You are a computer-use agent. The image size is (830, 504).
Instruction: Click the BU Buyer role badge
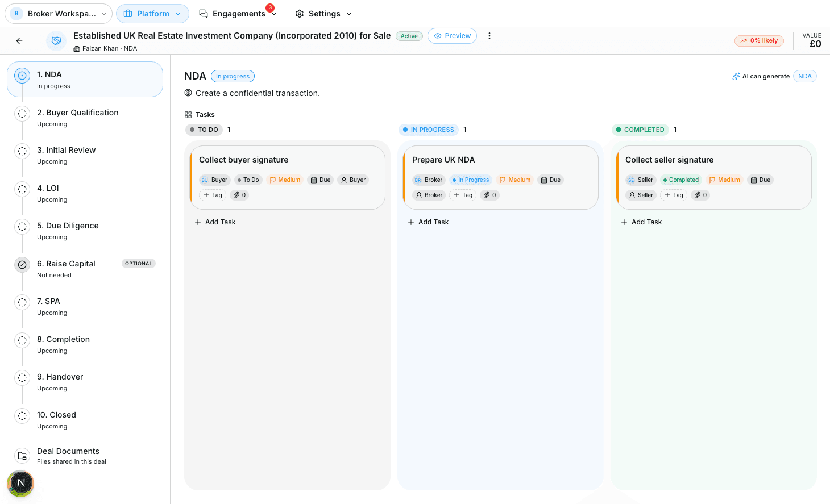pos(214,180)
